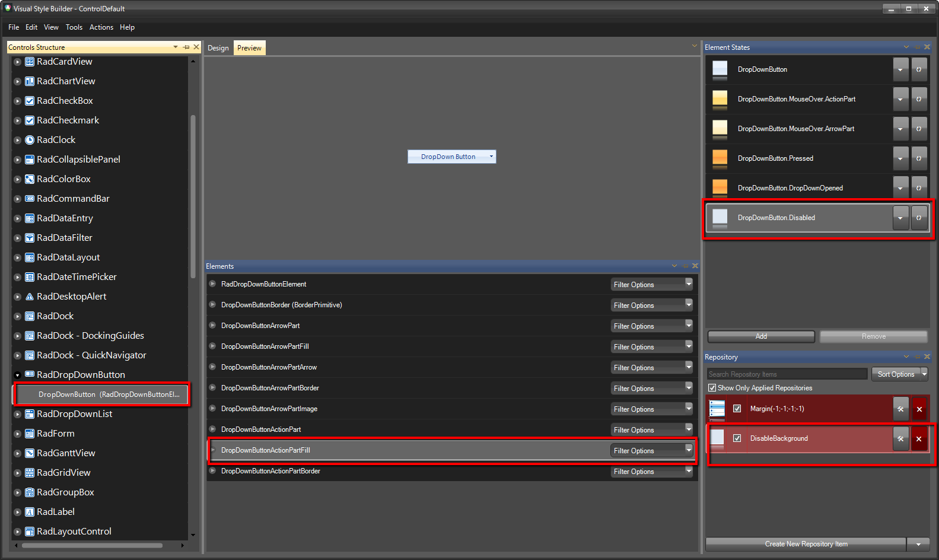The width and height of the screenshot is (939, 560).
Task: Toggle Show Only Applied Repositories checkbox
Action: click(712, 388)
